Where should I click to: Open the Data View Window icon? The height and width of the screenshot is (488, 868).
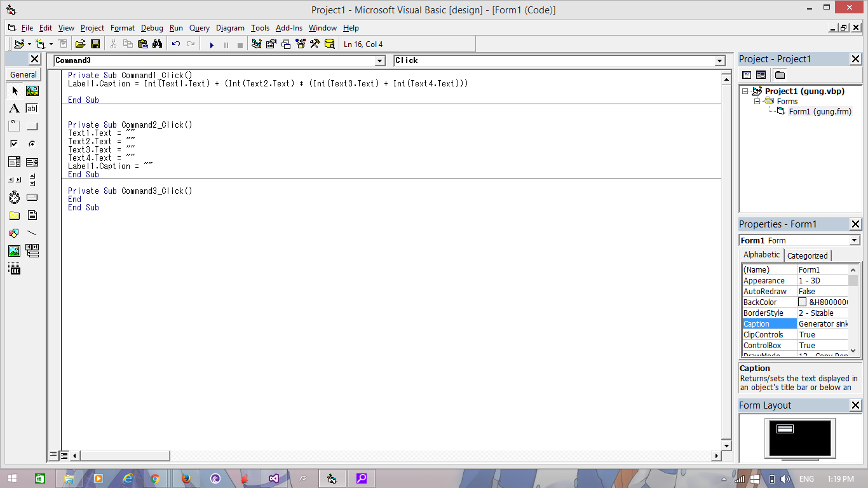point(329,44)
